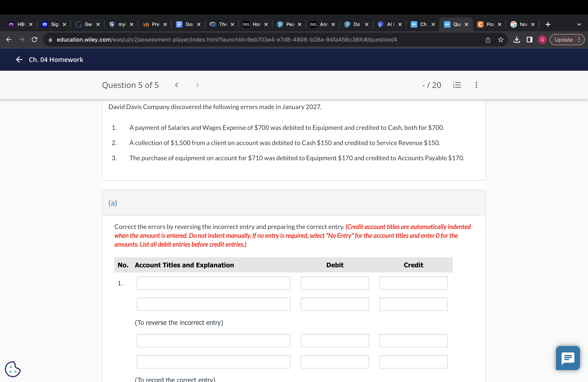
Task: Open the assessment three-dot options menu
Action: click(x=476, y=85)
